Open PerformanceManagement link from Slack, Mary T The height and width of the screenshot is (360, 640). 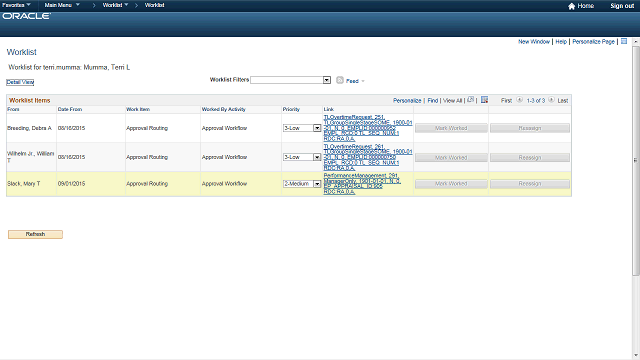[x=362, y=184]
